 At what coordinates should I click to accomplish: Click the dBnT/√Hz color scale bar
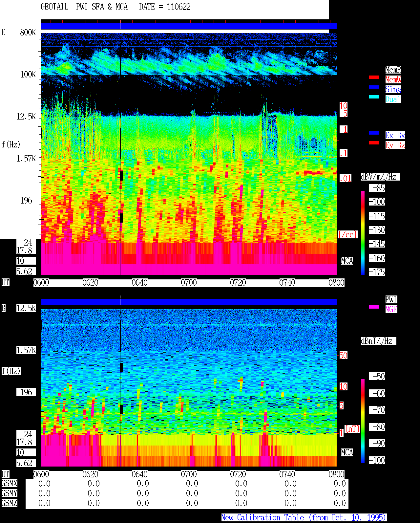coord(363,421)
